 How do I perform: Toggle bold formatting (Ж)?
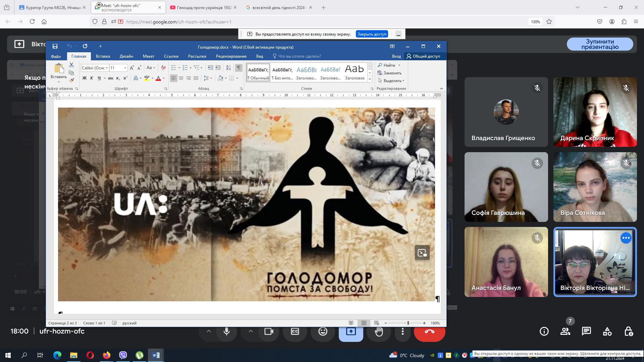pos(84,78)
